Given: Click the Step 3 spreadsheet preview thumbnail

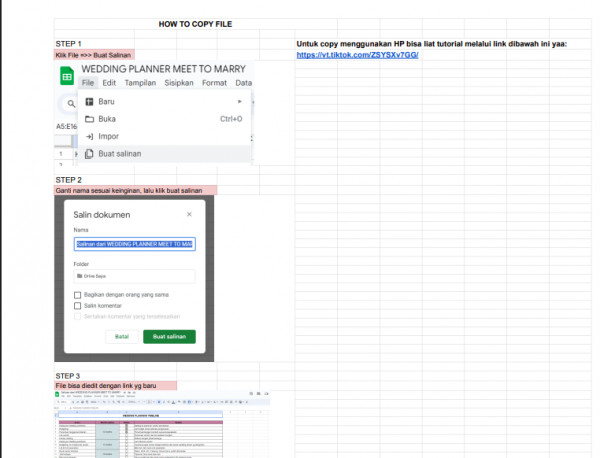Looking at the screenshot, I should tap(162, 424).
